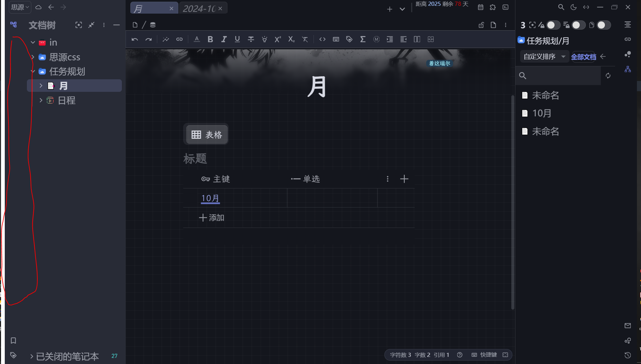Apply strikethrough formatting

click(x=251, y=39)
